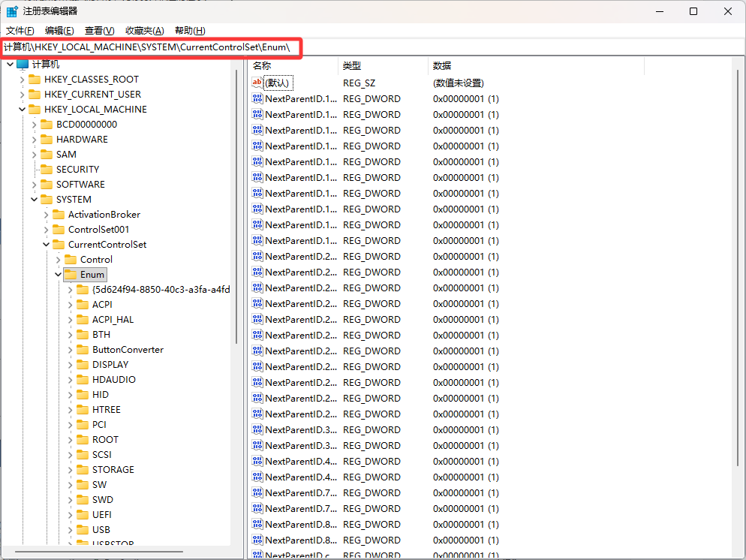746x560 pixels.
Task: Click the SECURITY folder icon
Action: click(x=47, y=170)
